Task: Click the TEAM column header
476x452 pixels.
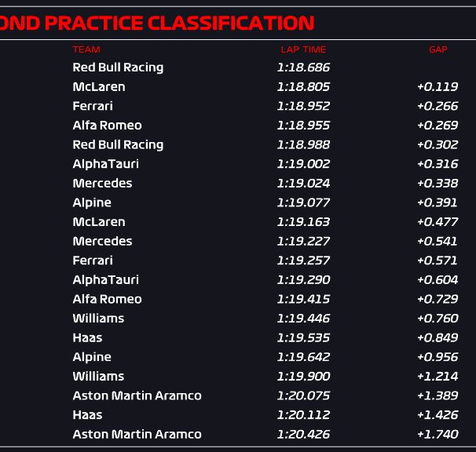Action: pos(86,49)
